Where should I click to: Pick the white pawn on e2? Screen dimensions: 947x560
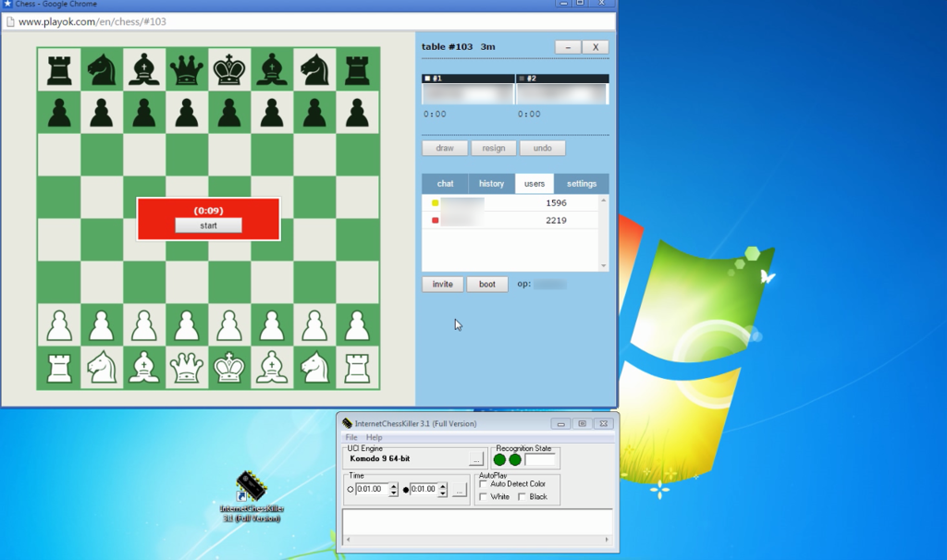pyautogui.click(x=229, y=326)
